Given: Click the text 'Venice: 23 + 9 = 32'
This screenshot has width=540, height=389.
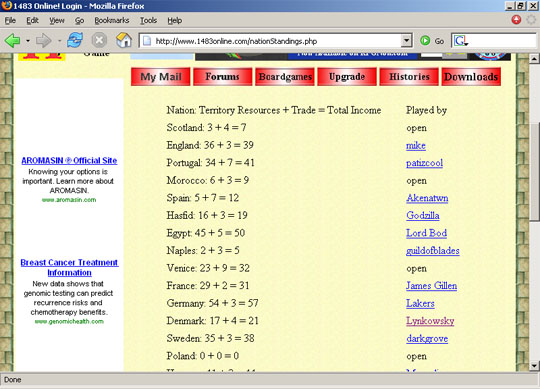Looking at the screenshot, I should click(x=208, y=268).
